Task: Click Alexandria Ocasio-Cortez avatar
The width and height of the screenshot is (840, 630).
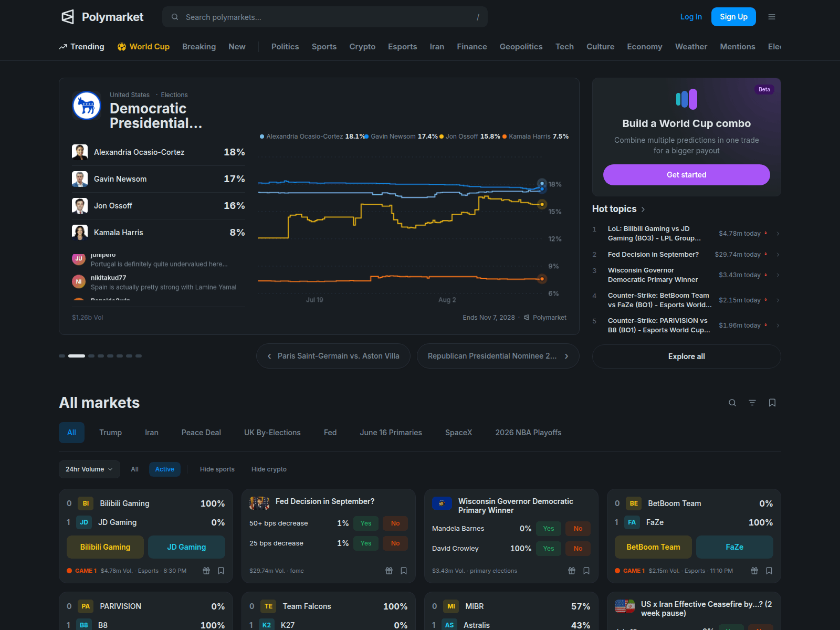Action: click(80, 152)
